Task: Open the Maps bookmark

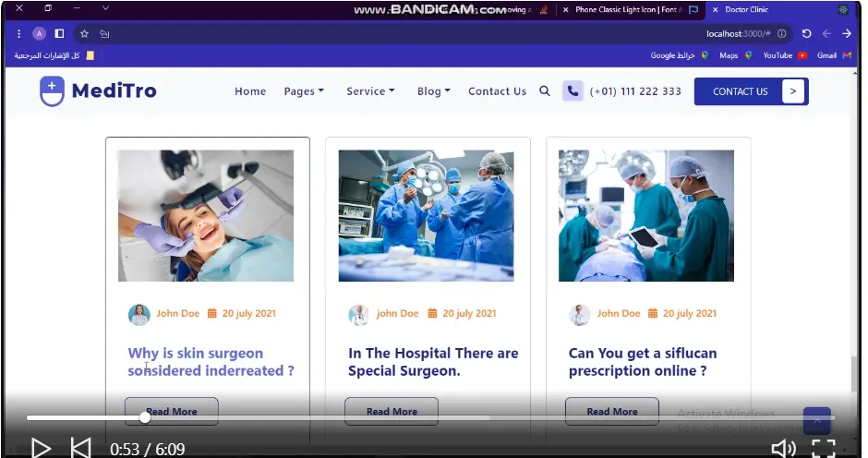Action: pos(736,55)
